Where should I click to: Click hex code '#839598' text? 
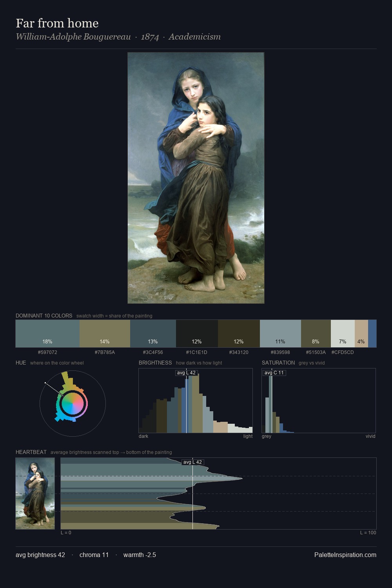point(280,352)
